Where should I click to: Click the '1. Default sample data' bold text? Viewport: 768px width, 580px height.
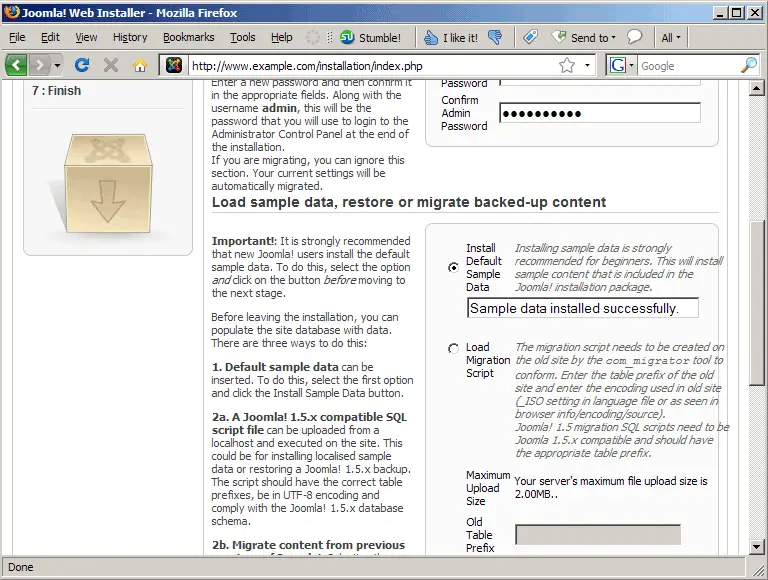[275, 367]
